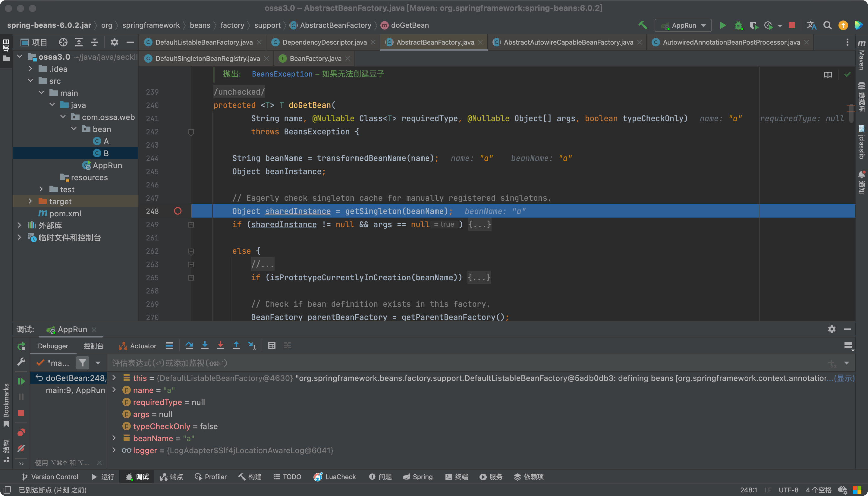The height and width of the screenshot is (496, 868).
Task: Expand the 'this' variable in debugger
Action: (115, 378)
